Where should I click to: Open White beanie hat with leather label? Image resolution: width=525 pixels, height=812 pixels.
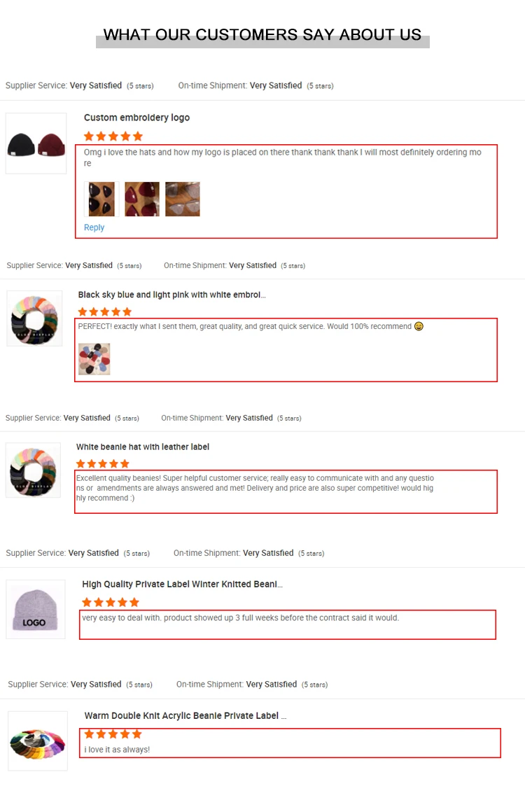point(143,447)
